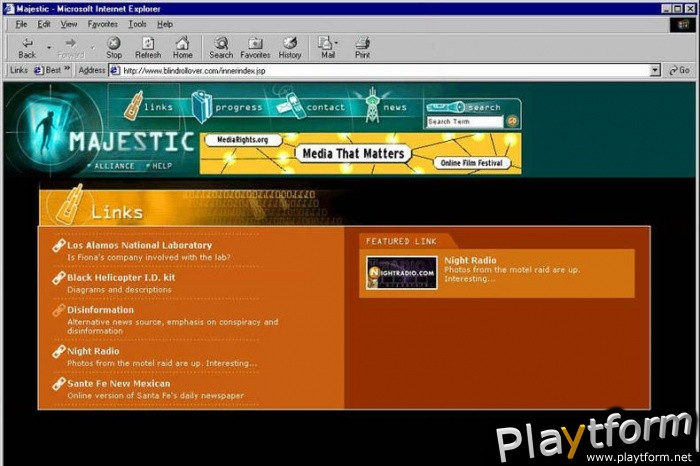Open the links nav item with paperclip
Image resolution: width=700 pixels, height=466 pixels.
coord(148,106)
